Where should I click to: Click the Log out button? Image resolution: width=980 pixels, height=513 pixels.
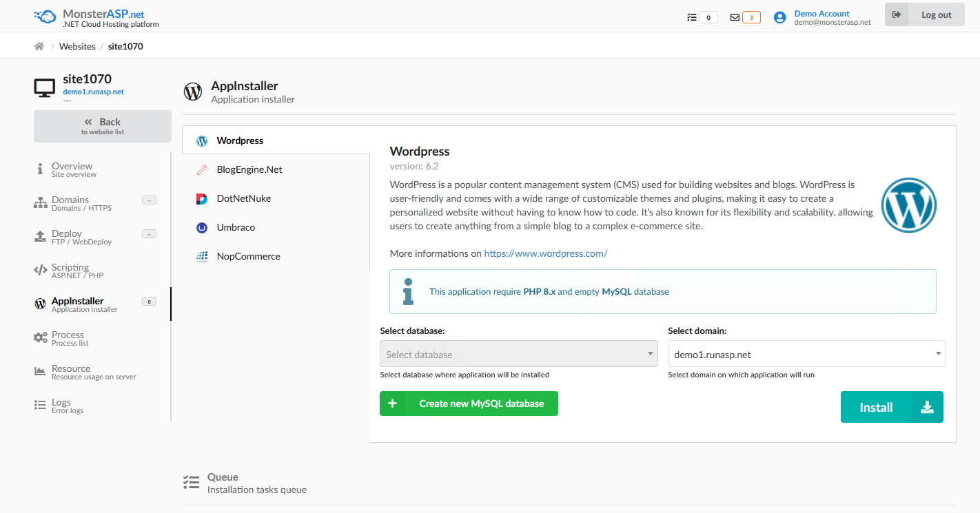(x=924, y=14)
